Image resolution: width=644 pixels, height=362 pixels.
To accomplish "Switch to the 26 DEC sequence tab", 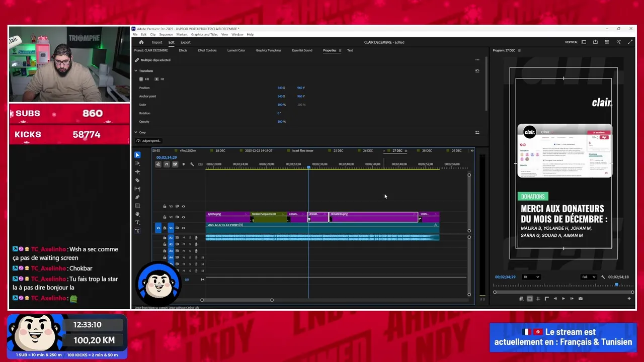I will [368, 151].
